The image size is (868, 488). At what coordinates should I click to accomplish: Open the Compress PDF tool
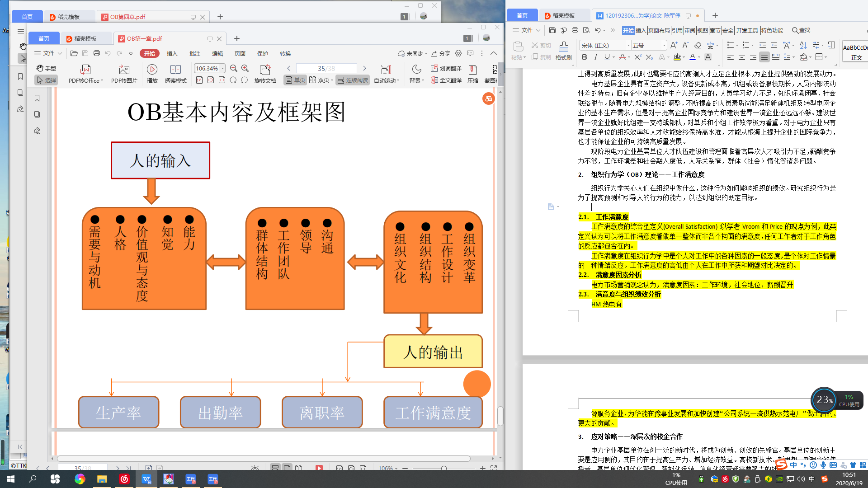pos(473,75)
